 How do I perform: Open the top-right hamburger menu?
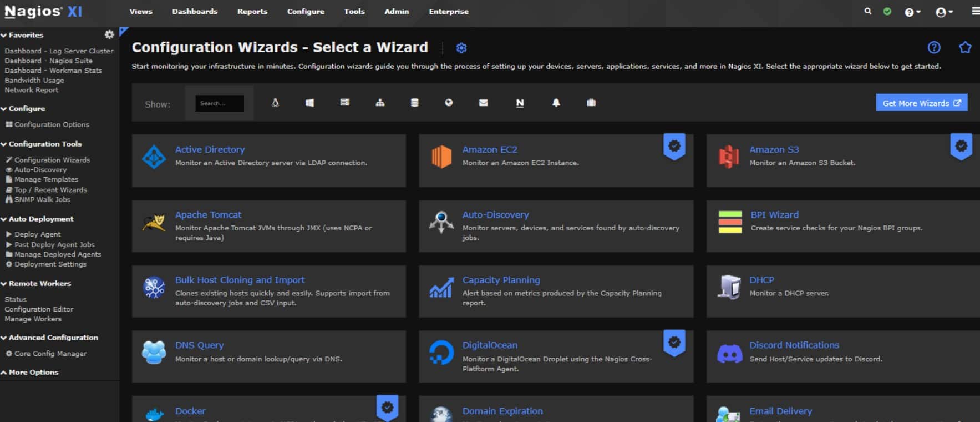click(x=975, y=11)
